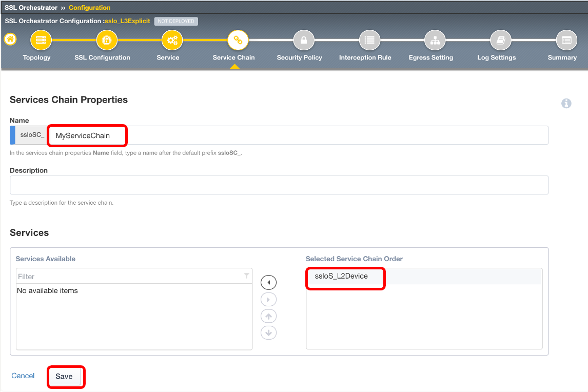This screenshot has height=392, width=588.
Task: Open the Security Policy lock icon
Action: click(304, 40)
